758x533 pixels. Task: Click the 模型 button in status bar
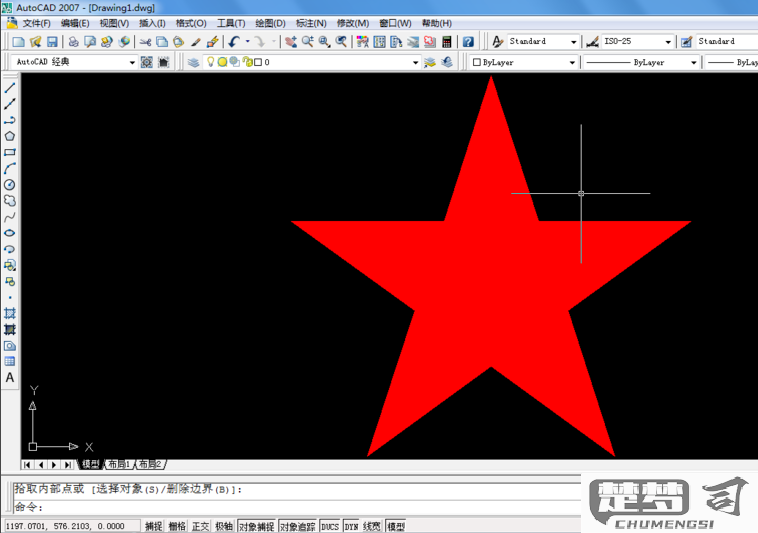pyautogui.click(x=396, y=526)
